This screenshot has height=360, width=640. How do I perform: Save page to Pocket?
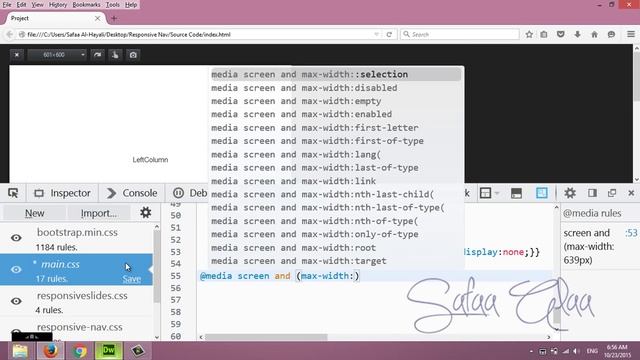click(561, 35)
